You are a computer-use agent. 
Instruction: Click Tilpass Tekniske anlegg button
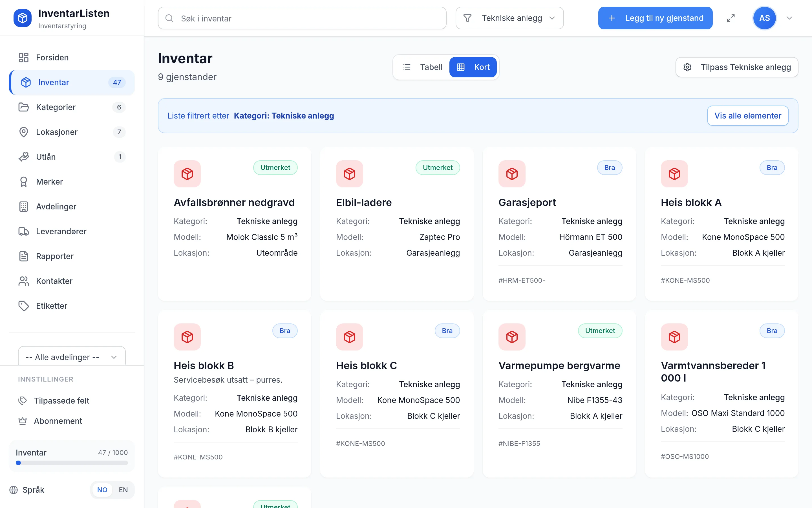[x=737, y=67]
